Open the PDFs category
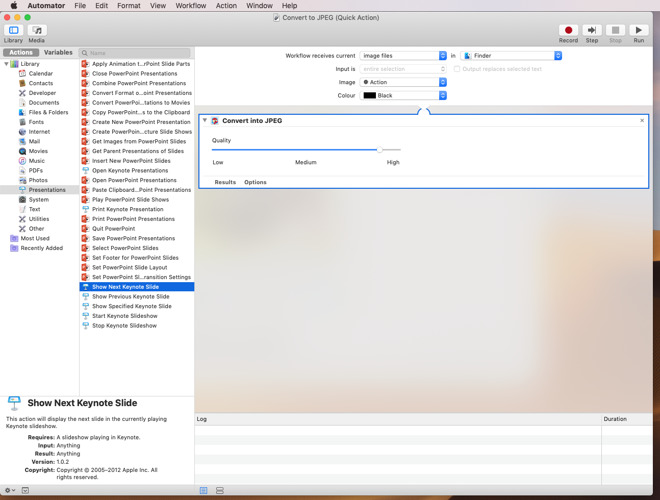Image resolution: width=660 pixels, height=500 pixels. [35, 170]
